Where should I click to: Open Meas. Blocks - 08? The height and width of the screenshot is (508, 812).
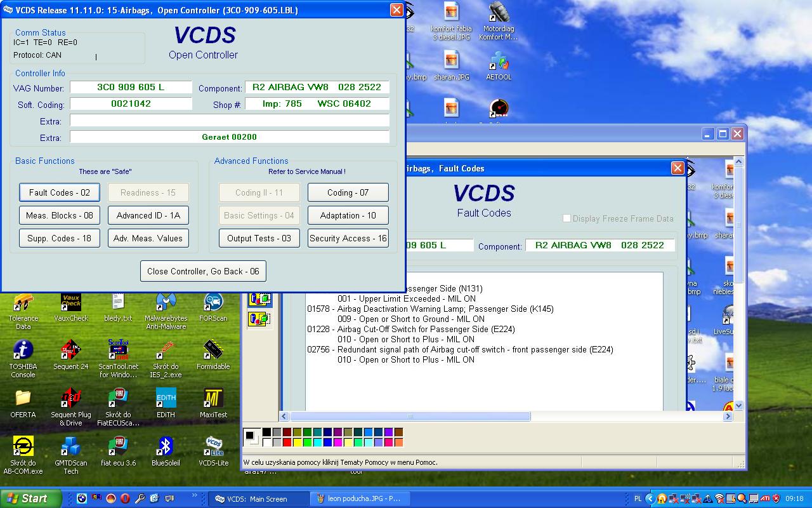pyautogui.click(x=60, y=215)
